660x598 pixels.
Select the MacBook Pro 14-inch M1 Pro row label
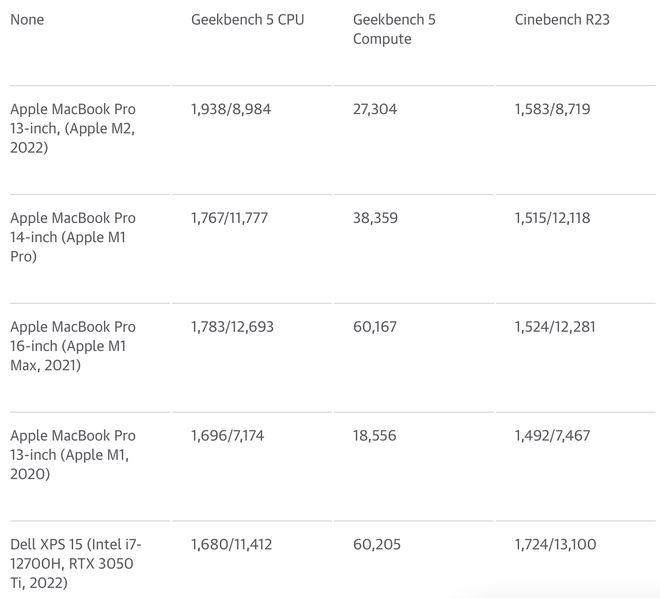pyautogui.click(x=73, y=237)
